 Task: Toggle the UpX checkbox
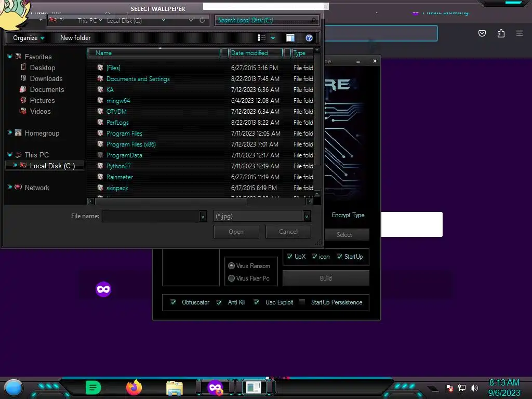click(289, 257)
